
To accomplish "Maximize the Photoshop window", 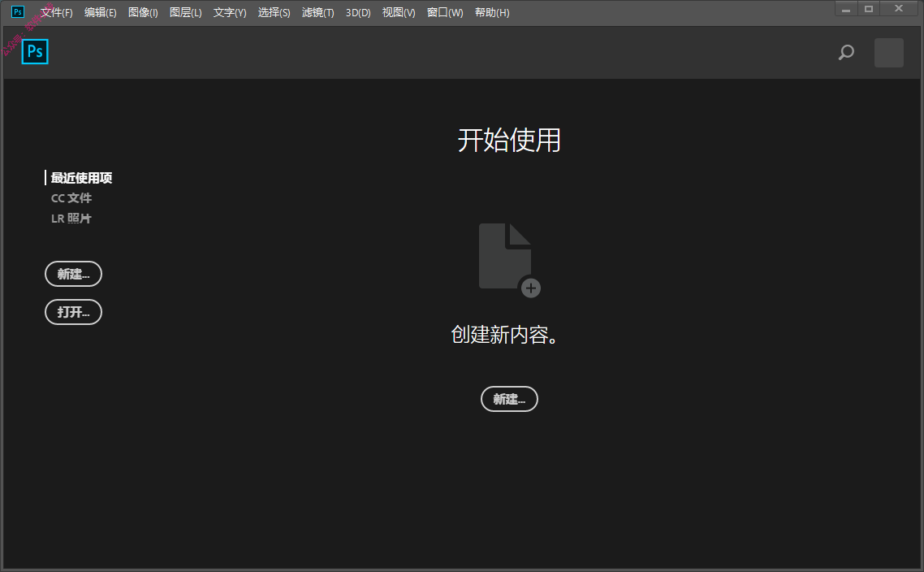I will (x=869, y=9).
